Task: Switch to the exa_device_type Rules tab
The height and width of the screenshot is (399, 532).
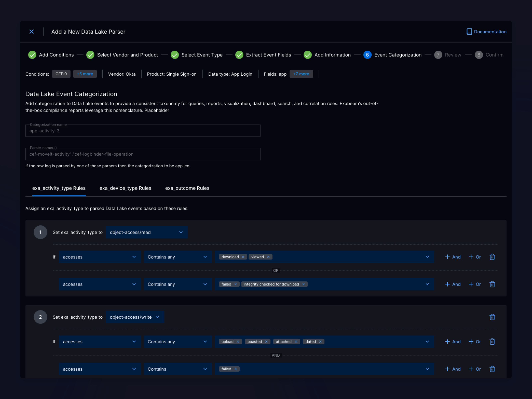Action: (x=125, y=188)
